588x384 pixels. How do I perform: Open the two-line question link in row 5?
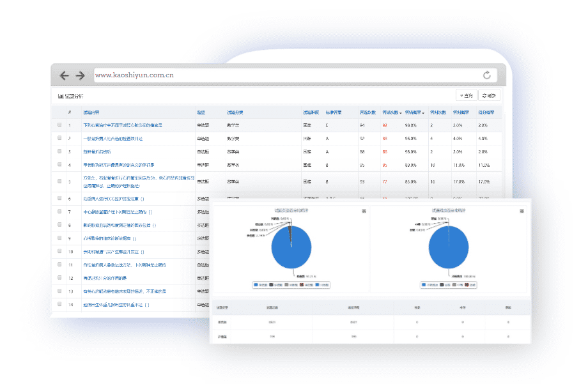coord(139,182)
